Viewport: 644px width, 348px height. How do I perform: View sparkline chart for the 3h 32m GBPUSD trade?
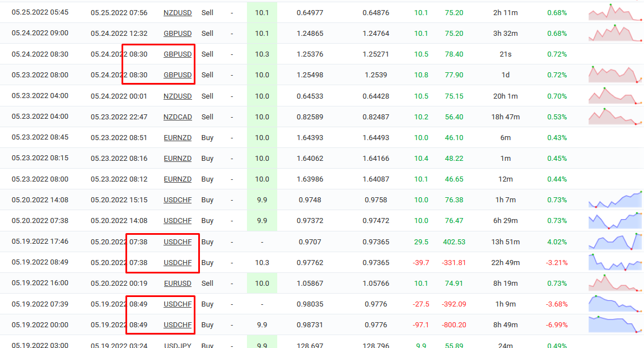click(615, 33)
